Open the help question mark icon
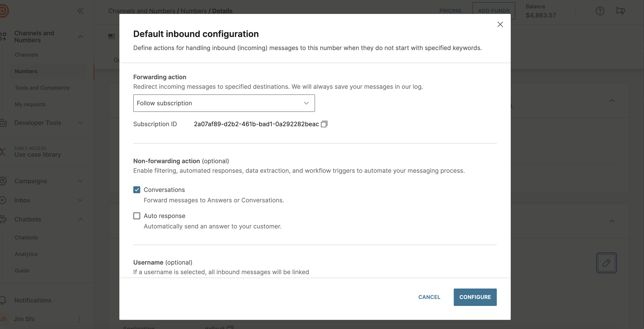The width and height of the screenshot is (644, 329). coord(600,11)
